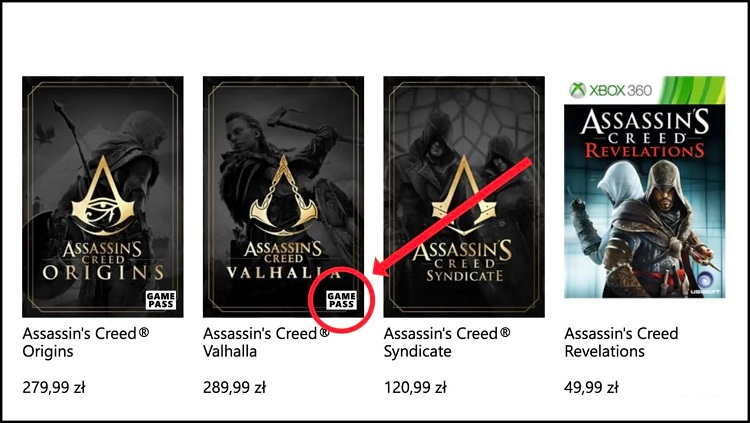750x423 pixels.
Task: Open the Assassin's Creed Revelations box art
Action: tap(645, 210)
